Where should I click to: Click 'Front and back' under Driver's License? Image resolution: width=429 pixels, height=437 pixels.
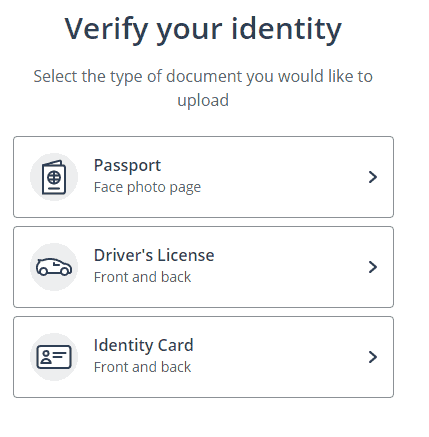click(x=142, y=277)
